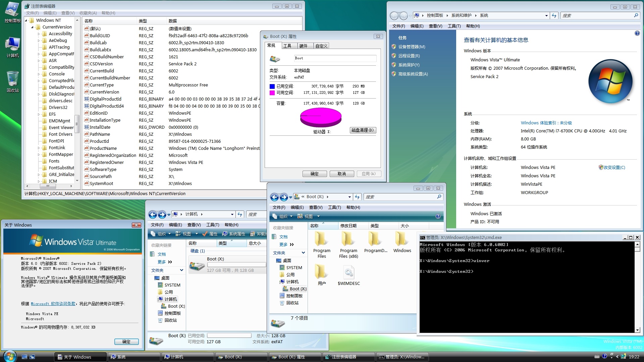Click the Windows Start orb

(x=10, y=356)
